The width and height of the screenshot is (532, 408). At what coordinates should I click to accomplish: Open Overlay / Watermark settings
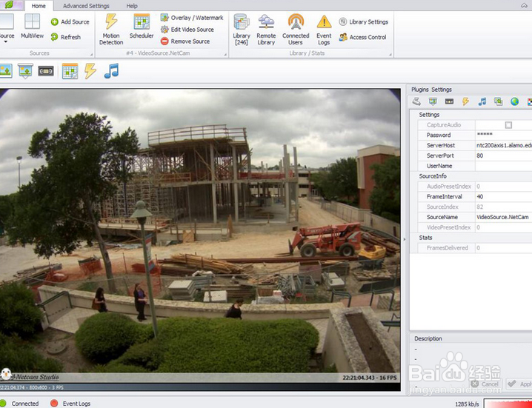(192, 18)
